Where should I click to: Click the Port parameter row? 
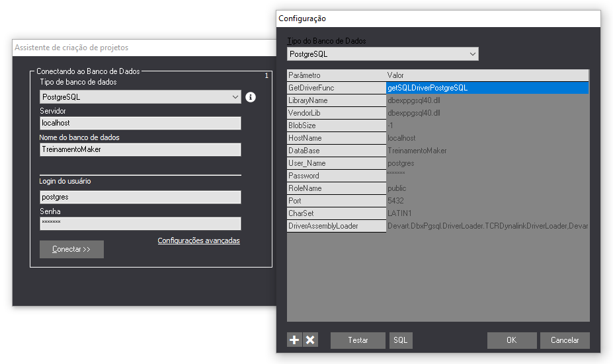coord(337,201)
